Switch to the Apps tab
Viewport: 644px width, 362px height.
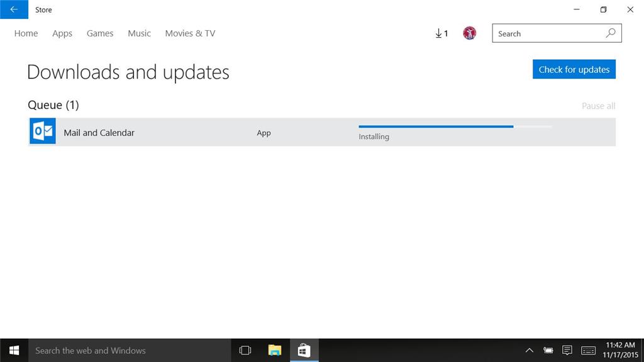[x=62, y=33]
